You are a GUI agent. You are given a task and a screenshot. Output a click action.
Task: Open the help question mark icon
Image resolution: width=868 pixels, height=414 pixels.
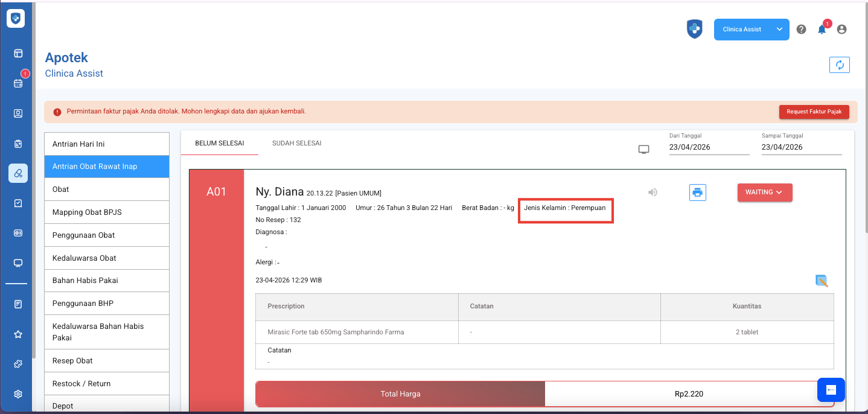[801, 30]
